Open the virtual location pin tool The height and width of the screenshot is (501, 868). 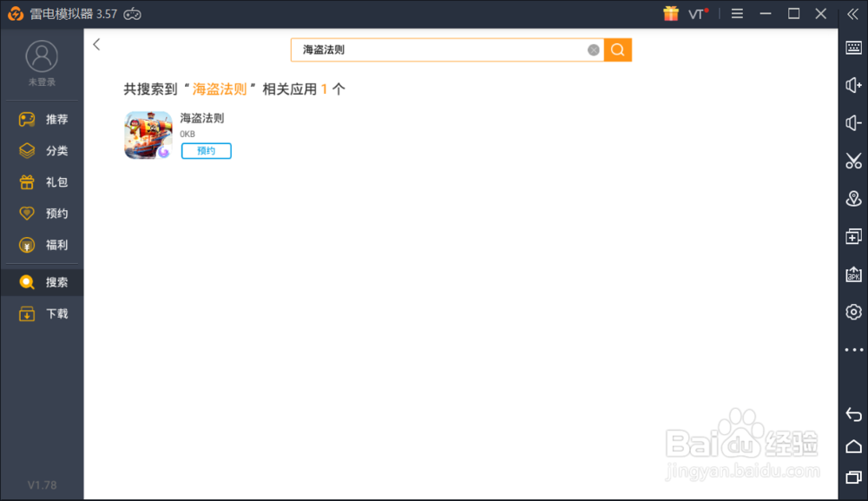point(853,198)
